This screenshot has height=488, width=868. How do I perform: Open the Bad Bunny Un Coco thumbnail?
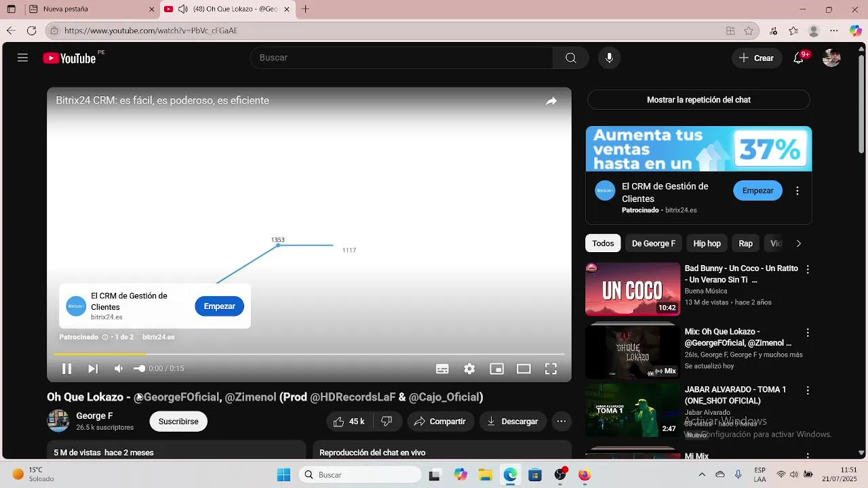pos(633,289)
